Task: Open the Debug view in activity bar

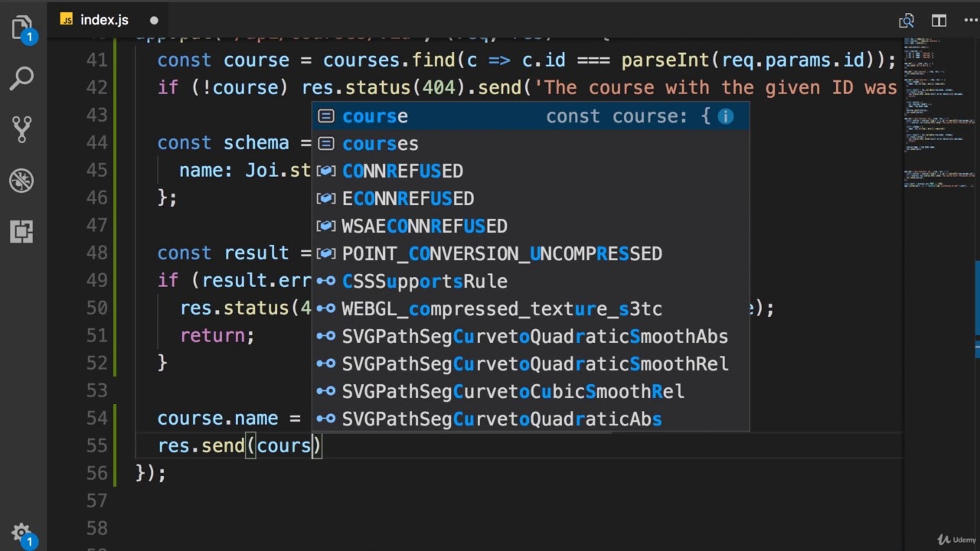Action: pos(21,181)
